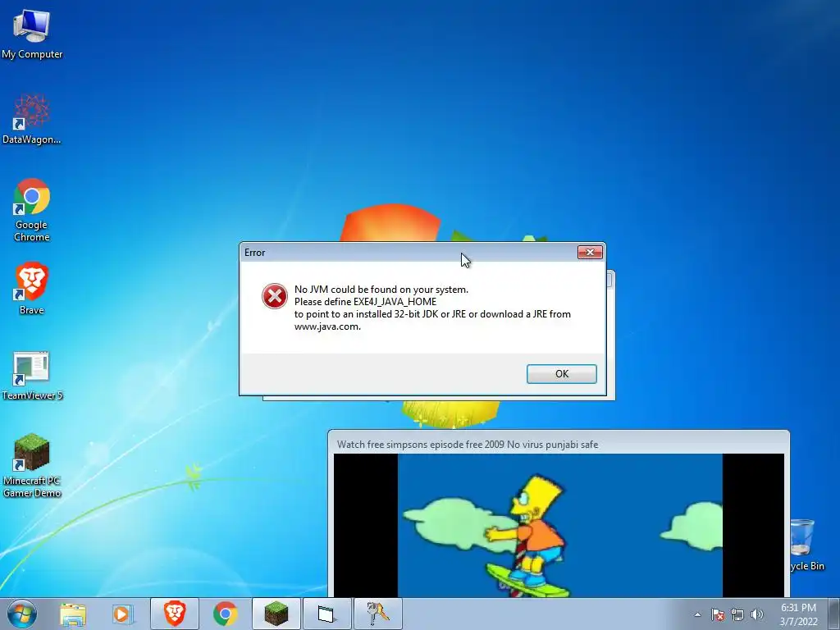This screenshot has width=840, height=630.
Task: Open the My Computer desktop icon
Action: [x=32, y=33]
